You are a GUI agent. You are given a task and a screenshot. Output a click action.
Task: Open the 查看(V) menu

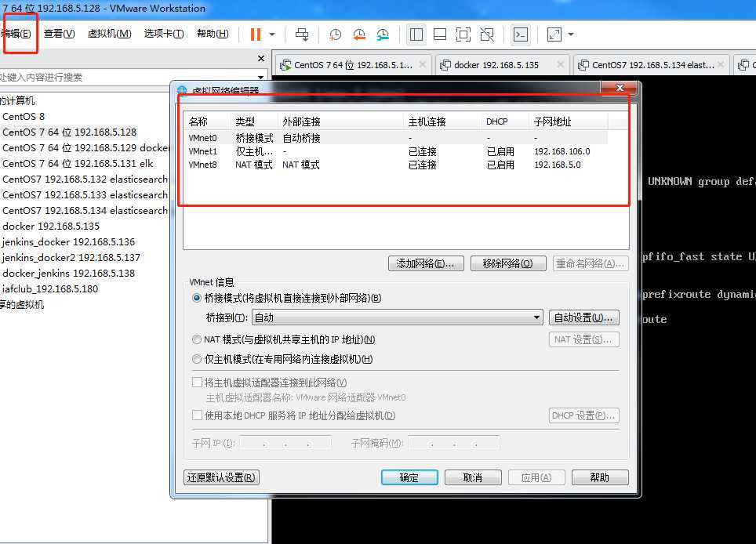pos(60,33)
